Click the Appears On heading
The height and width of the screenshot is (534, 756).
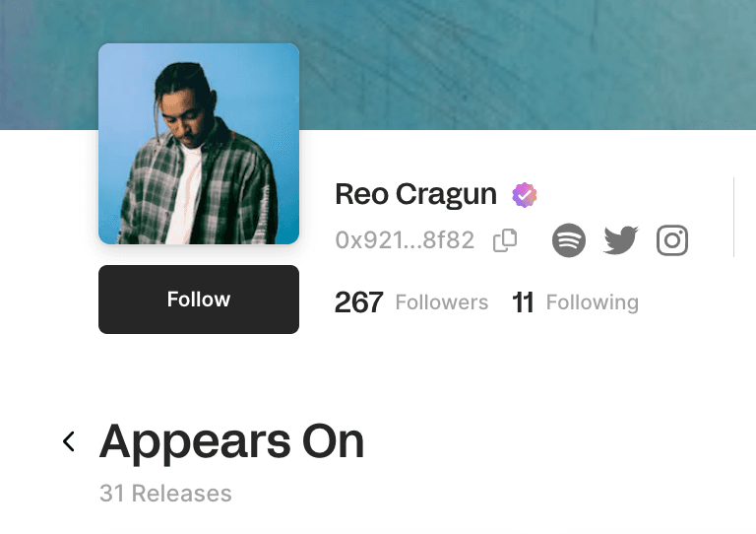coord(231,441)
